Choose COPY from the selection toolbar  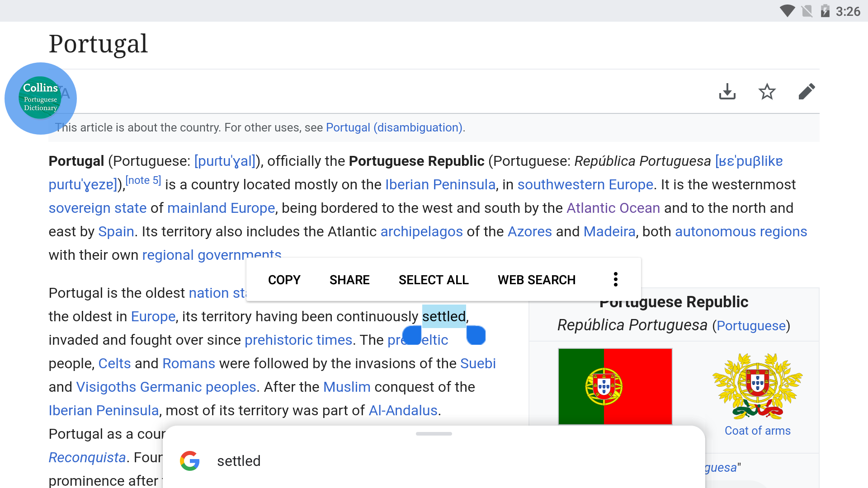pos(284,280)
